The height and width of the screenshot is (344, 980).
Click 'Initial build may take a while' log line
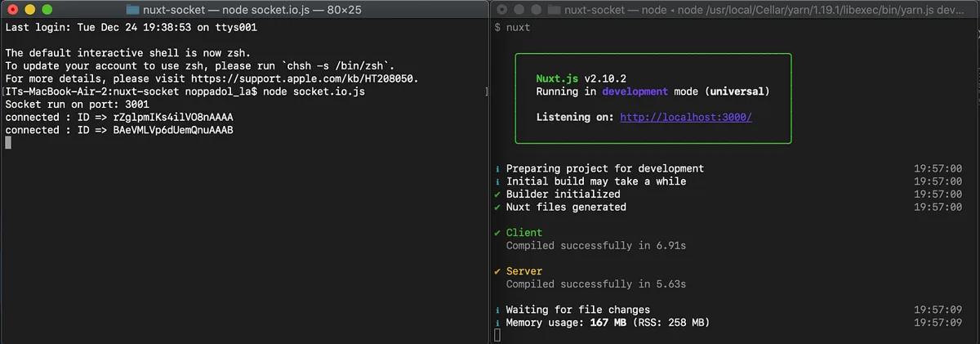[x=596, y=181]
